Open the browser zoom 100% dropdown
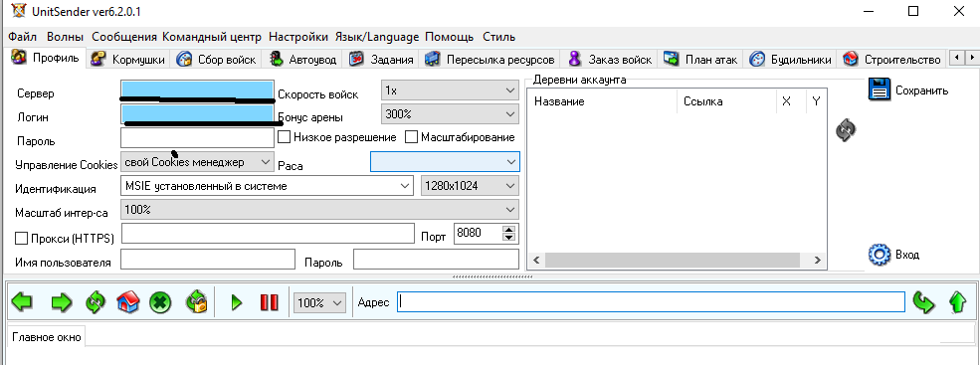 coord(320,303)
